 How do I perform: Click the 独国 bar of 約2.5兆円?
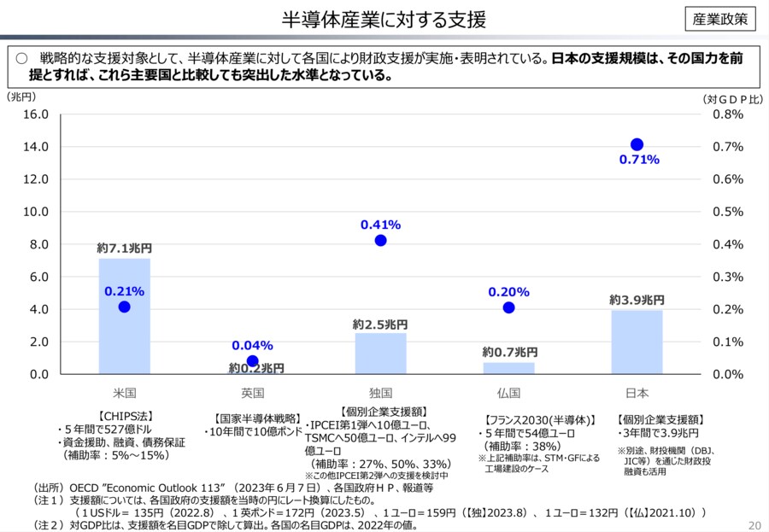tap(381, 353)
